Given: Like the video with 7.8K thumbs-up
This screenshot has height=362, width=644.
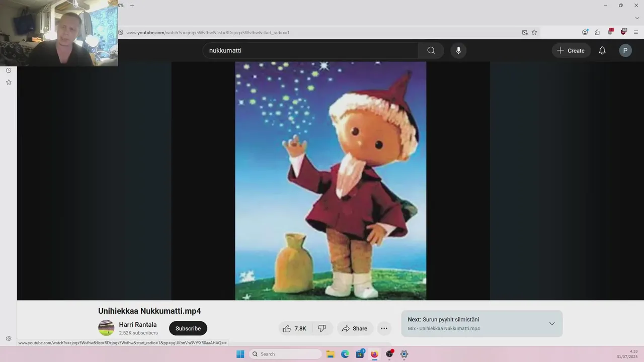Looking at the screenshot, I should [295, 328].
